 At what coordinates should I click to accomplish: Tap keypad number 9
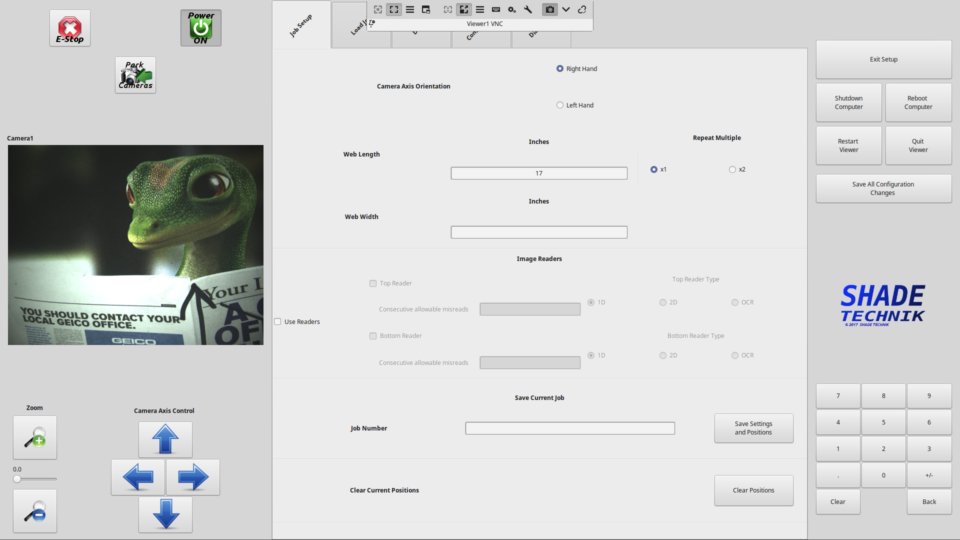point(929,396)
